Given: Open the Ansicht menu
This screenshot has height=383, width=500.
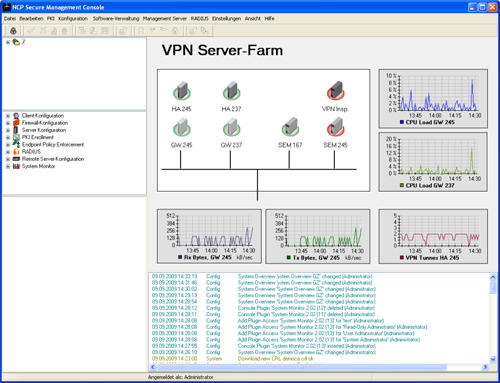Looking at the screenshot, I should point(253,19).
